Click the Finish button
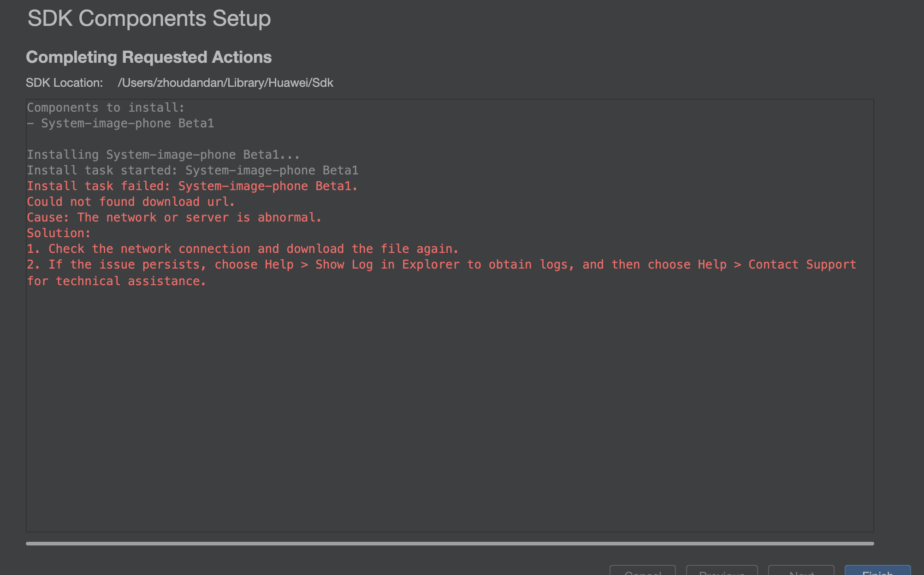Screen dimensions: 924x575 tap(877, 571)
